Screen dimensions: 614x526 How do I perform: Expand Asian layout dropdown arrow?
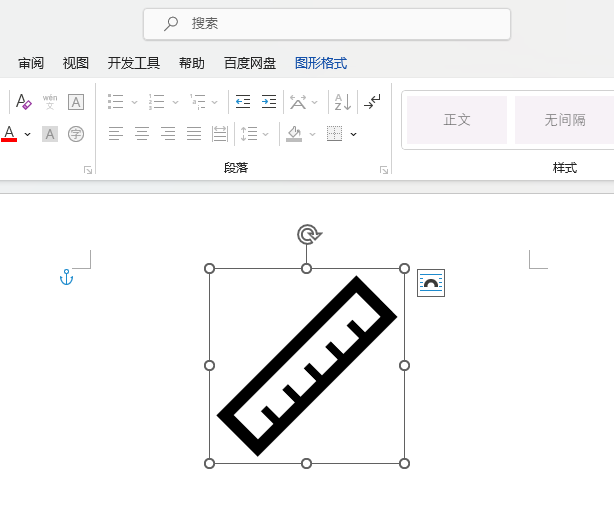(314, 102)
